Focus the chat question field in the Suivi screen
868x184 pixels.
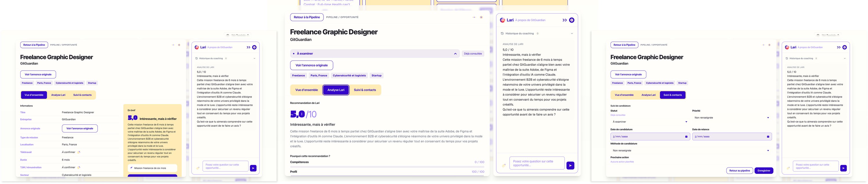(x=816, y=166)
